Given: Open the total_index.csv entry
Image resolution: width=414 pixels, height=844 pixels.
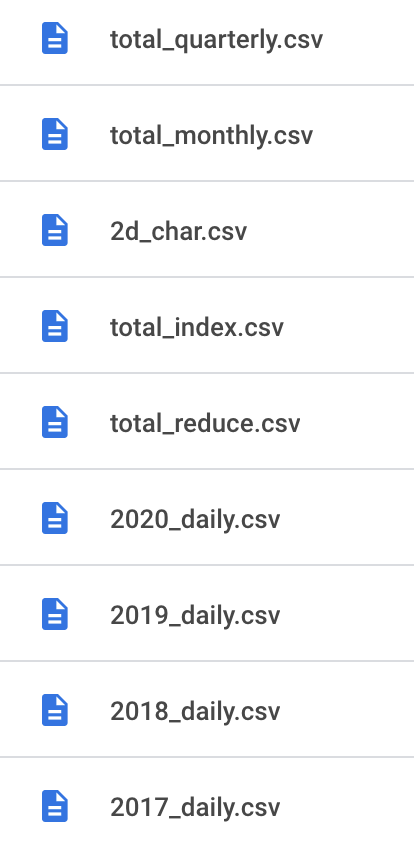Looking at the screenshot, I should [197, 327].
